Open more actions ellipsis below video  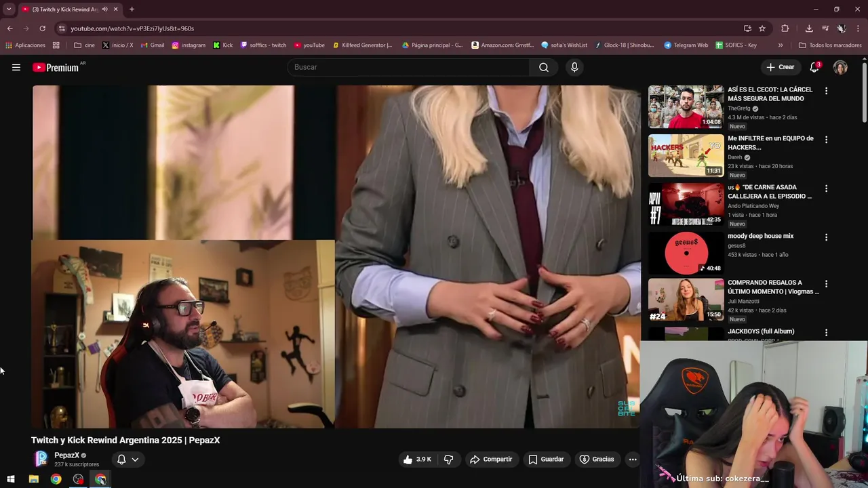[x=633, y=459]
